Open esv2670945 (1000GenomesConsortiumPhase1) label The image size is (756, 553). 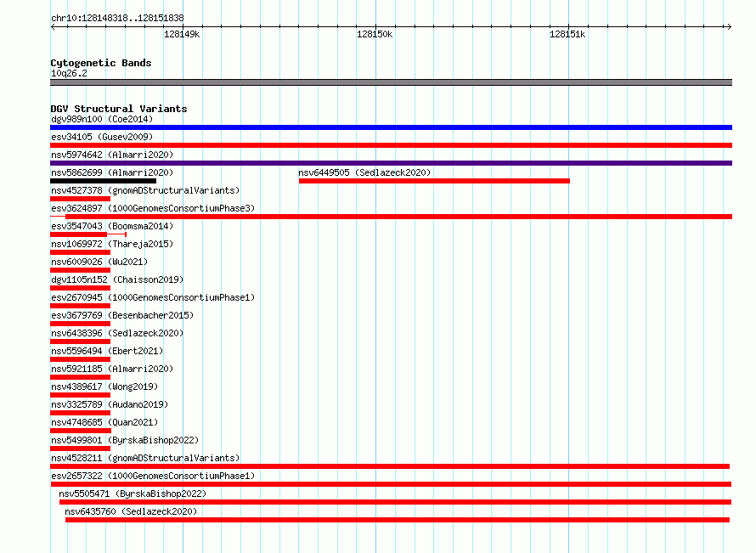point(153,297)
